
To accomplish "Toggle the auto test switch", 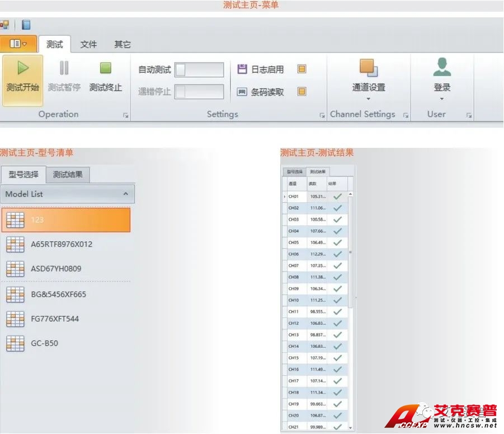I will click(199, 70).
